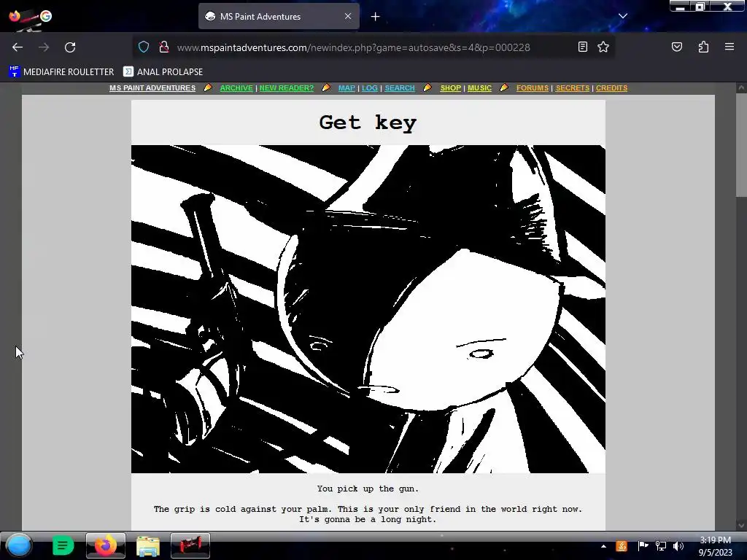Click the scrollbar down arrow
747x560 pixels.
(x=741, y=525)
